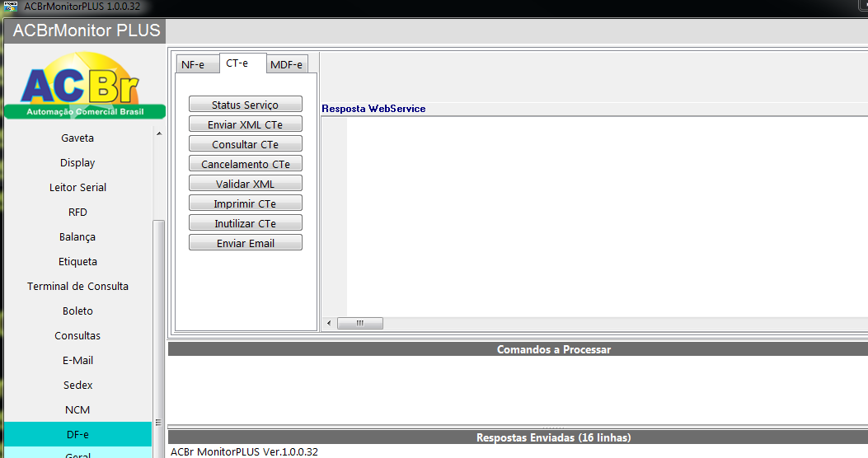The image size is (868, 458).
Task: Open the MDF-e tab
Action: 287,64
